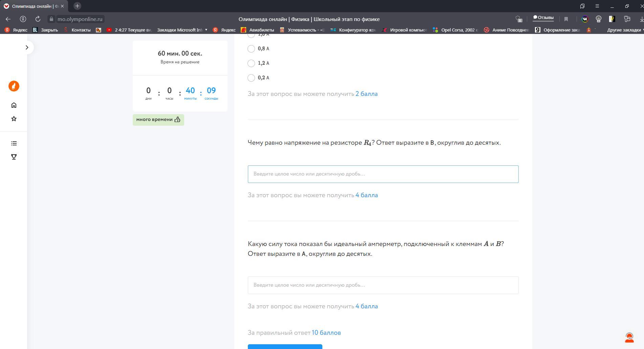644x349 pixels.
Task: Go back with the browser back arrow
Action: [x=8, y=19]
